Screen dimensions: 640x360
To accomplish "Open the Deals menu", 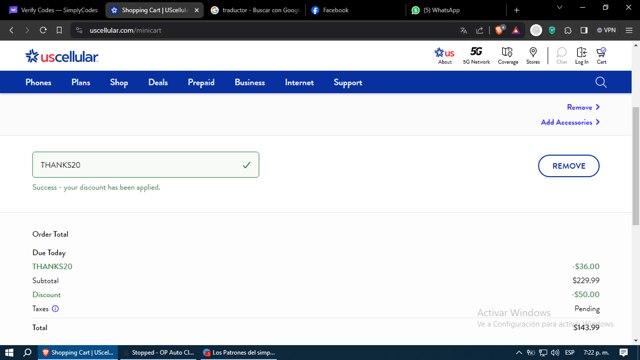I will 158,82.
